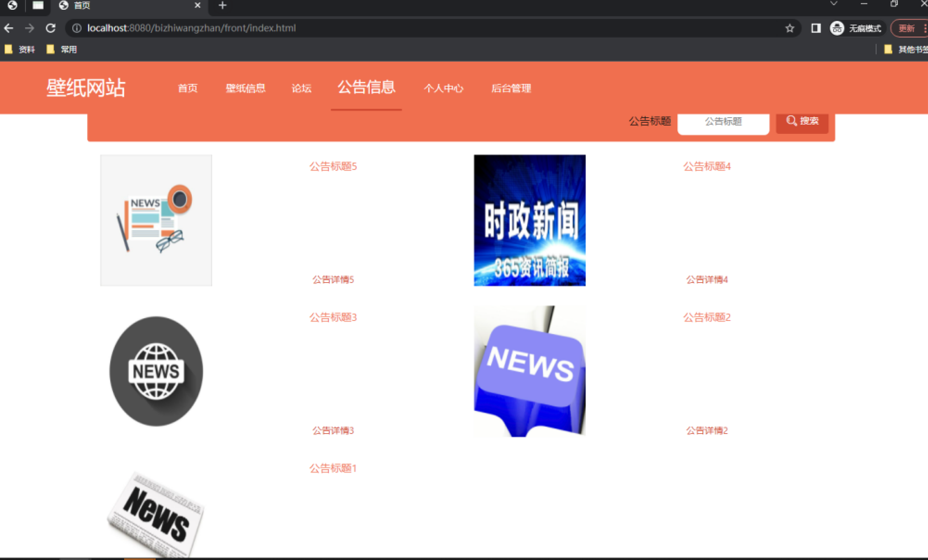The width and height of the screenshot is (928, 560).
Task: Open the globe NEWS circle thumbnail
Action: click(156, 371)
